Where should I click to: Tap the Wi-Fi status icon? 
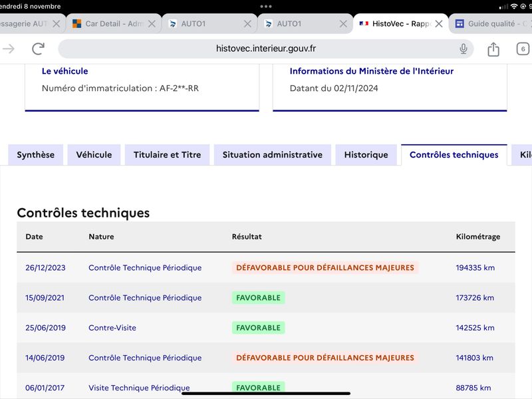514,7
